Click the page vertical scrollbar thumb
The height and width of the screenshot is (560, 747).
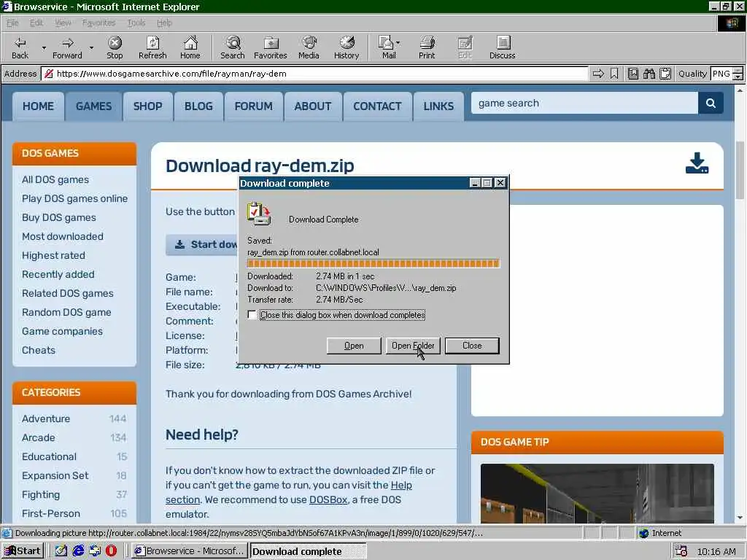740,171
